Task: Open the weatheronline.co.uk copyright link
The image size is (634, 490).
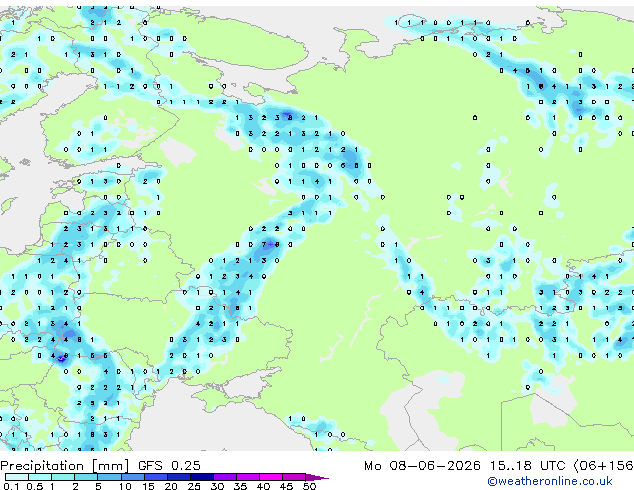Action: click(550, 481)
